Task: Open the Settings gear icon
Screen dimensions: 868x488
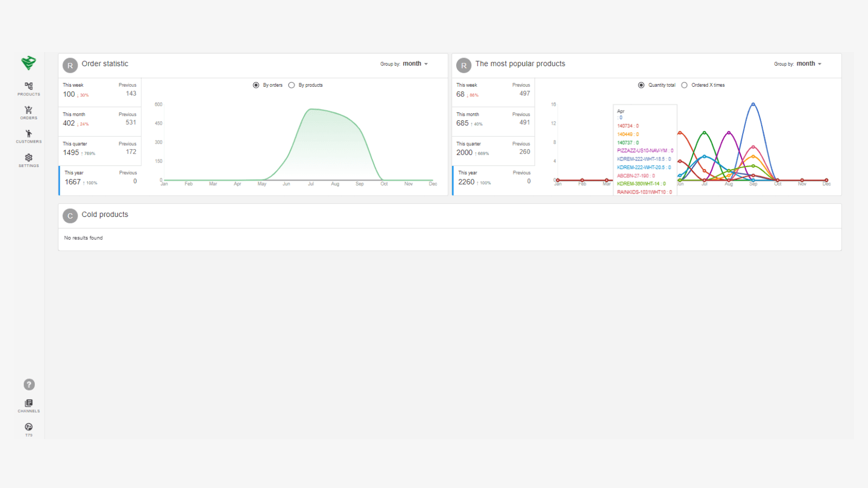Action: 29,158
